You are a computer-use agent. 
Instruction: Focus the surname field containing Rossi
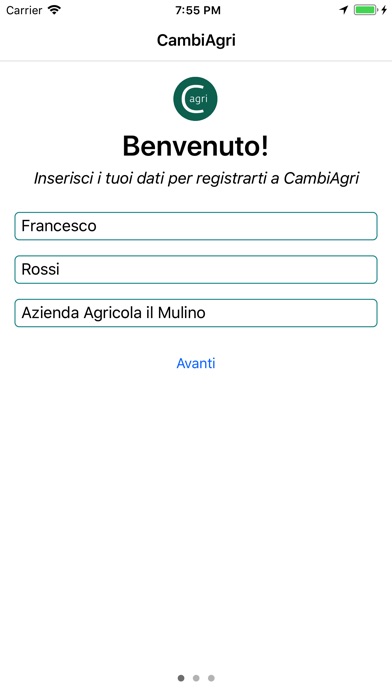tap(196, 269)
